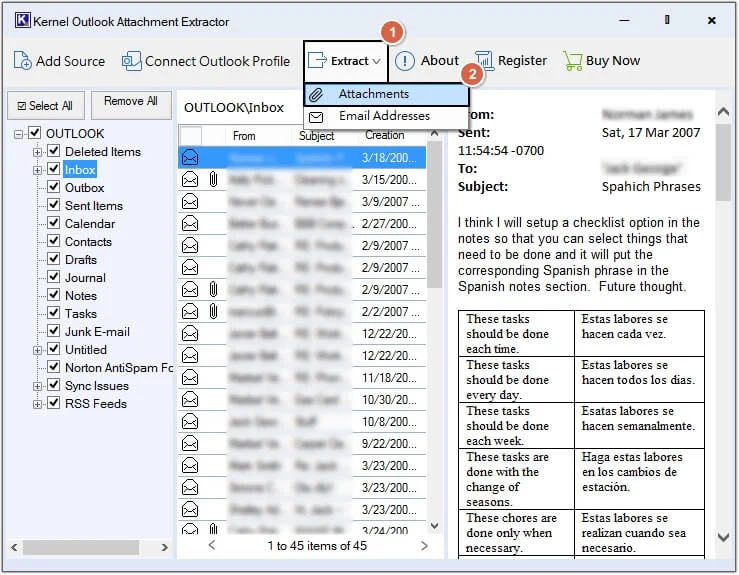Expand the RSS Feeds tree node
Image resolution: width=739 pixels, height=575 pixels.
[x=37, y=404]
